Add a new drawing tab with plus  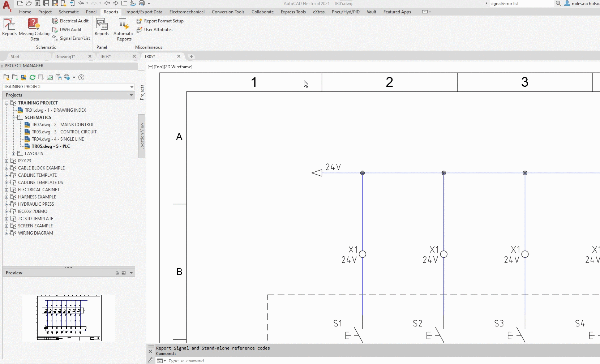click(192, 57)
